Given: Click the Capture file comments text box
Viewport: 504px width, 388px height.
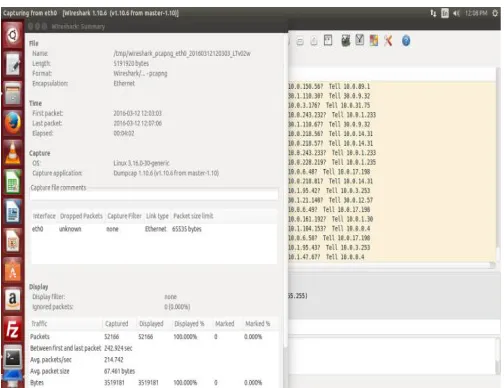Looking at the screenshot, I should coord(154,196).
